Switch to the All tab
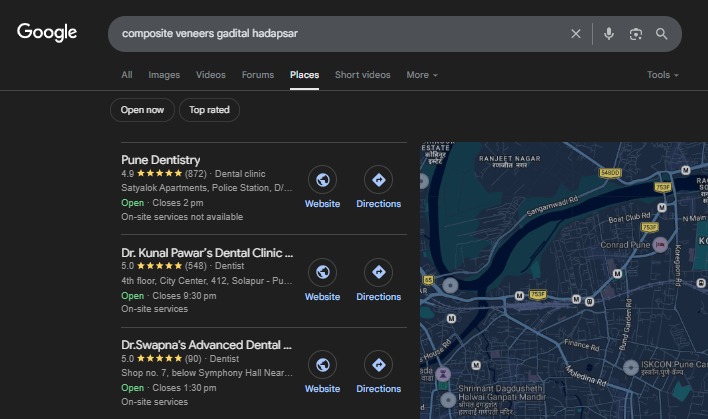This screenshot has height=419, width=708. click(127, 75)
